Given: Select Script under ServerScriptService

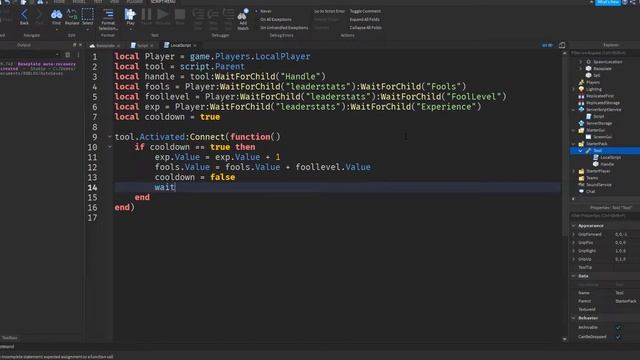Looking at the screenshot, I should click(599, 116).
